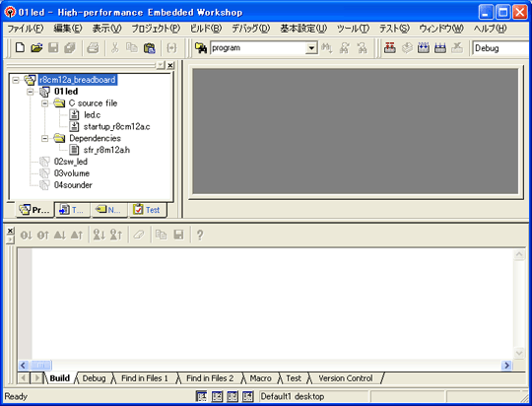532x406 pixels.
Task: Collapse the r8cm12a_breadboard workspace node
Action: 16,80
